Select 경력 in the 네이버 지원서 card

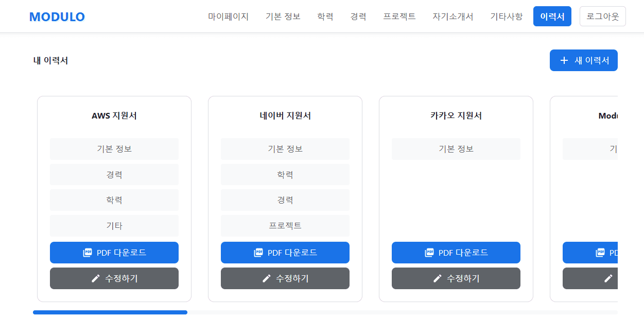(x=285, y=200)
